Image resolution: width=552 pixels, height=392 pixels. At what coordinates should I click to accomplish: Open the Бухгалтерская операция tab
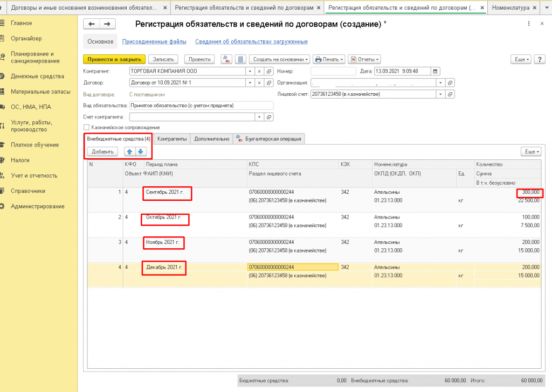(x=270, y=139)
